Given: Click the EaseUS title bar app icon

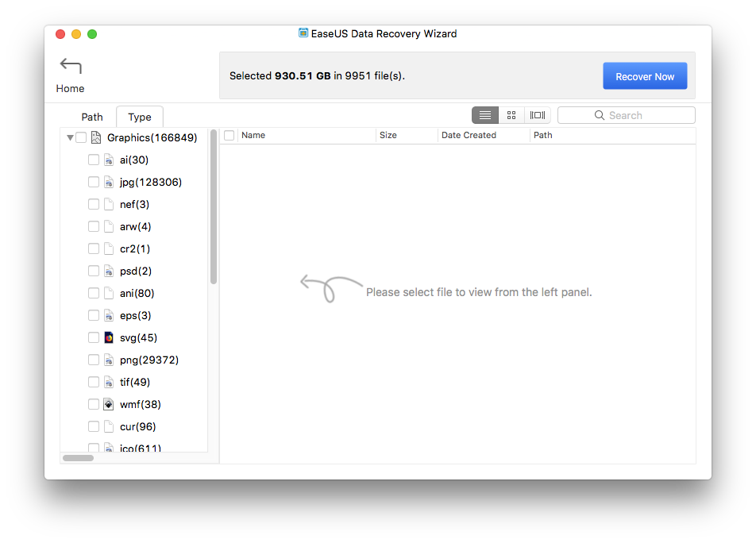Looking at the screenshot, I should click(x=303, y=33).
